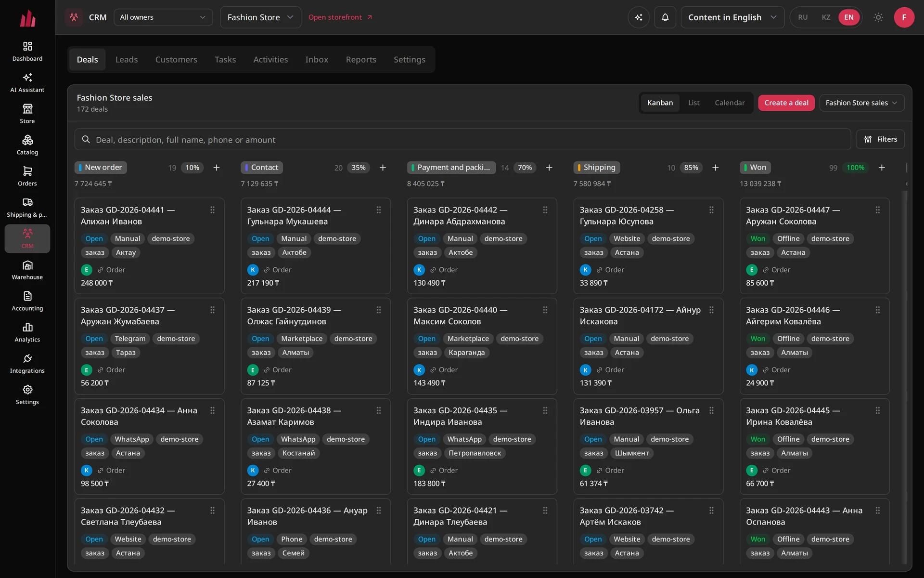The image size is (924, 578).
Task: Open the user avatar F menu
Action: pyautogui.click(x=904, y=17)
